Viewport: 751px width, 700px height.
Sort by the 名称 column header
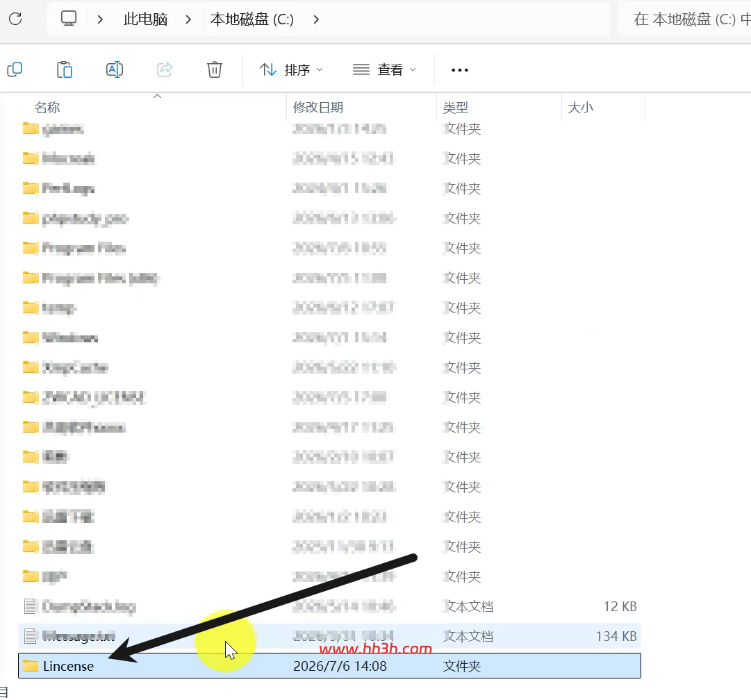(x=47, y=107)
